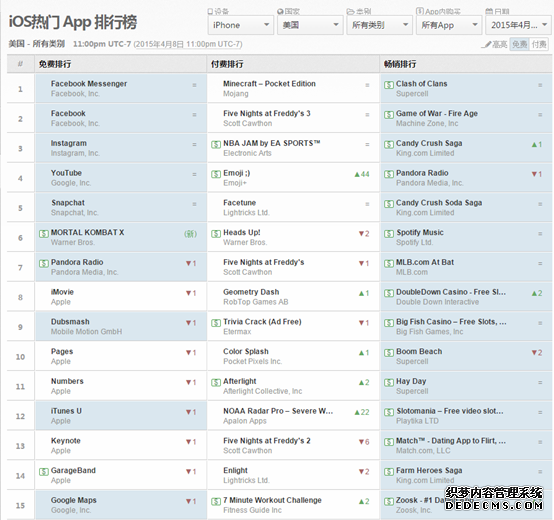Click Enlight in the paid chart
This screenshot has height=520, width=554.
(x=235, y=470)
